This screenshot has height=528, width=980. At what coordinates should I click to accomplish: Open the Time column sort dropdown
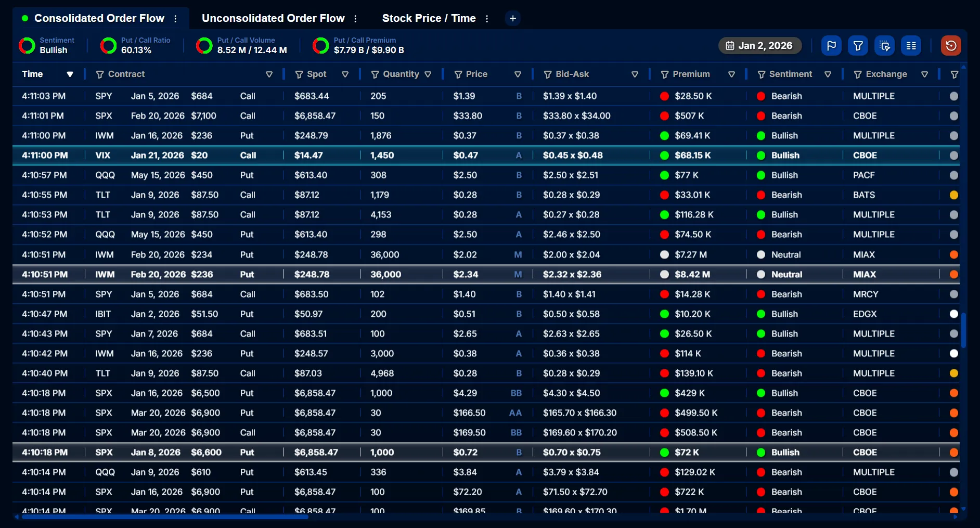(70, 74)
